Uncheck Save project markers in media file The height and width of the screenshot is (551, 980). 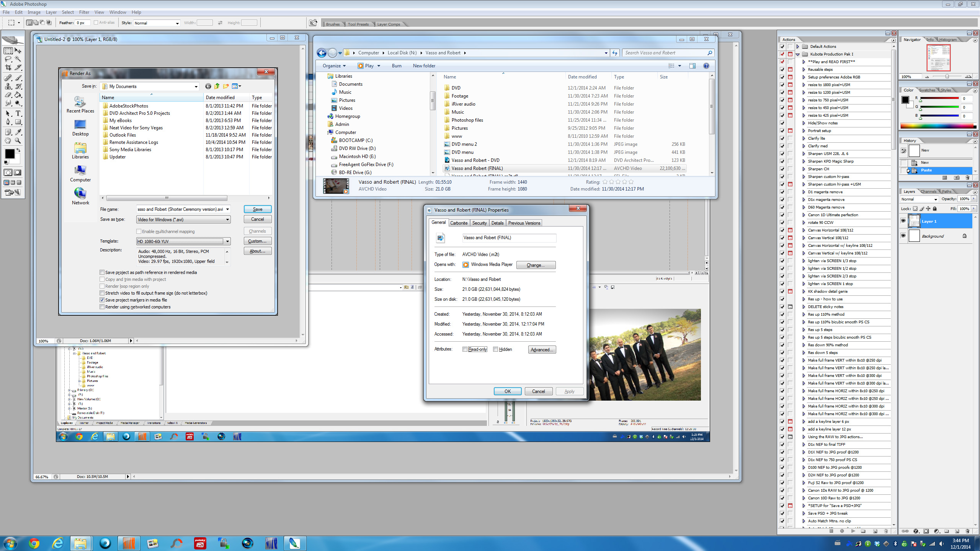pos(102,300)
